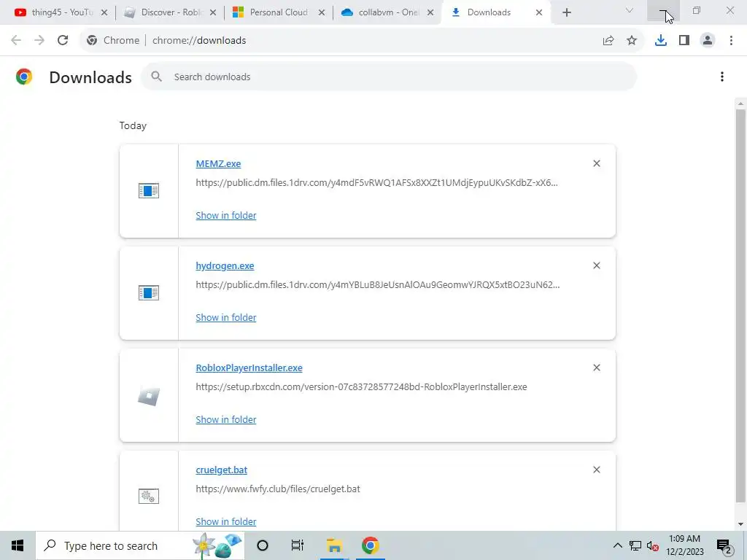747x560 pixels.
Task: Remove RobloxPlayerInstaller.exe from the list
Action: (597, 367)
